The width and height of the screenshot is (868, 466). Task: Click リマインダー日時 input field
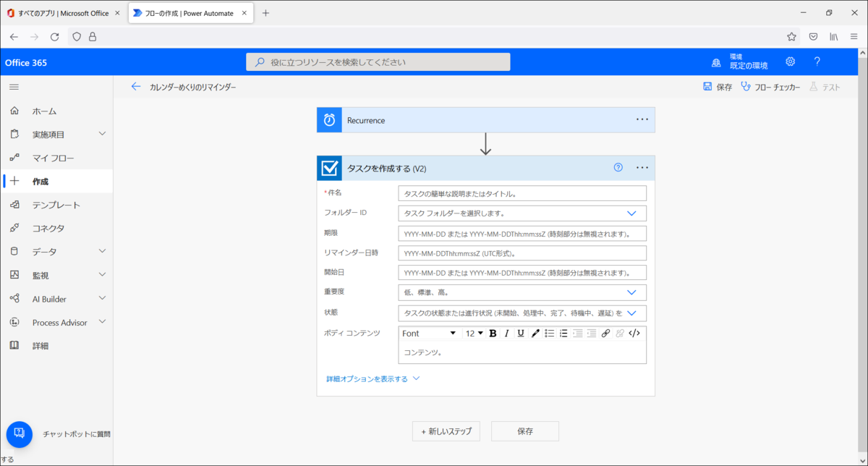(522, 253)
